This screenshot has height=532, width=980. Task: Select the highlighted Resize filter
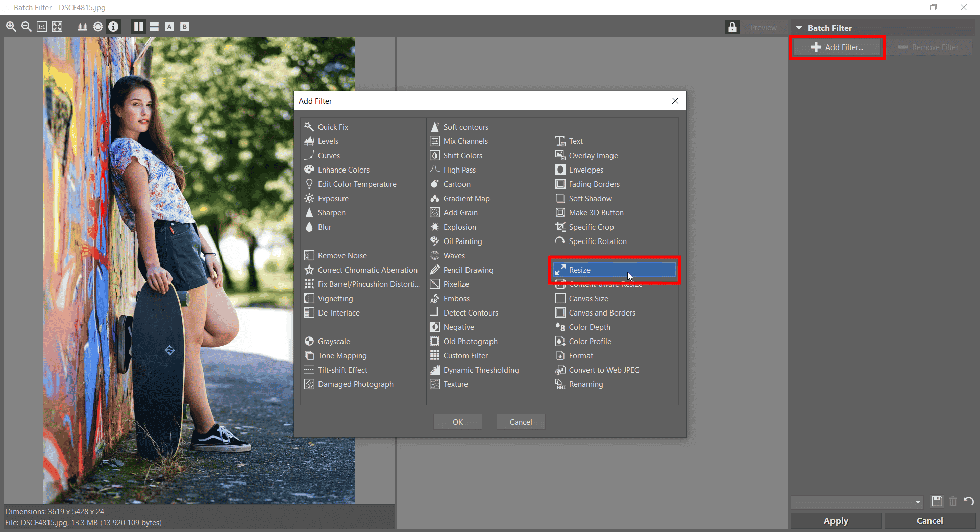click(615, 270)
